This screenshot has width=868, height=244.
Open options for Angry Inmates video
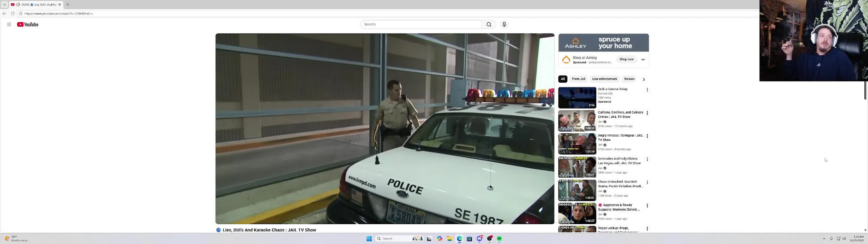point(647,136)
